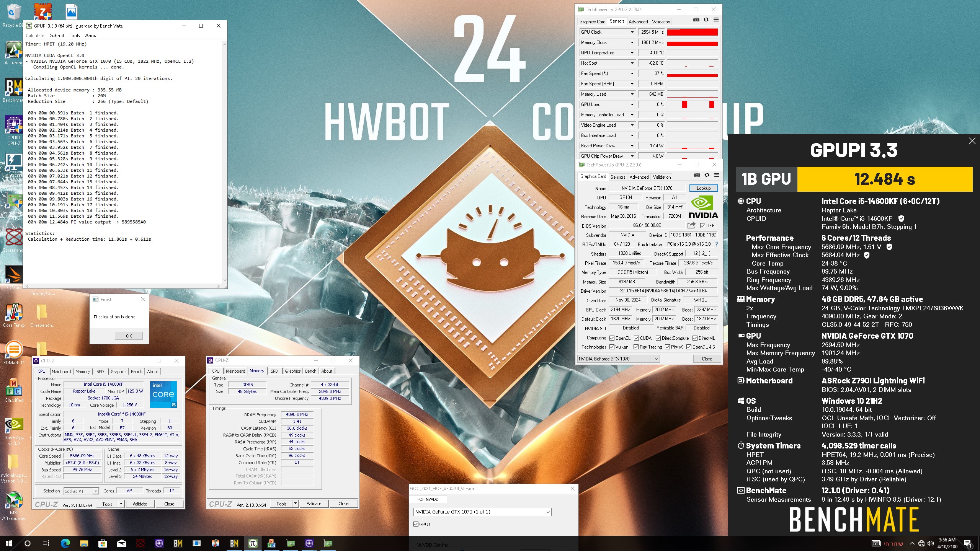Open the A-Tuning desktop icon
This screenshot has width=980, height=551.
pyautogui.click(x=14, y=53)
